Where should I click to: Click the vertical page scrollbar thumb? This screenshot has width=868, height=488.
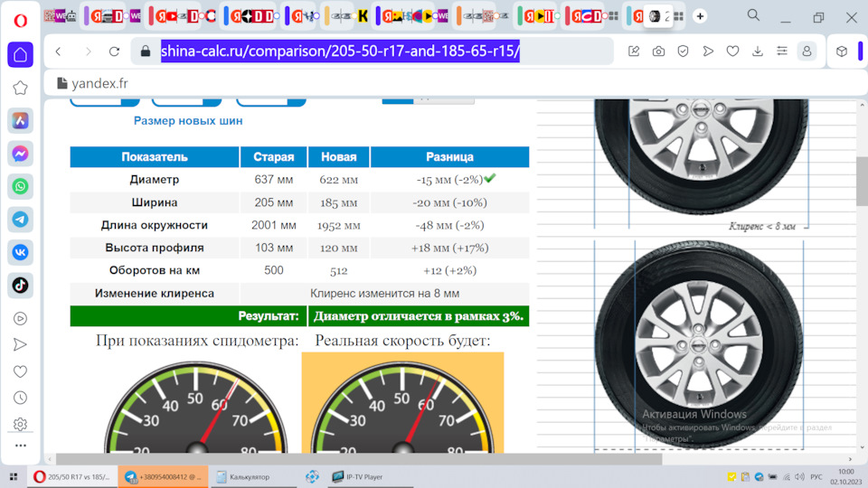[862, 180]
